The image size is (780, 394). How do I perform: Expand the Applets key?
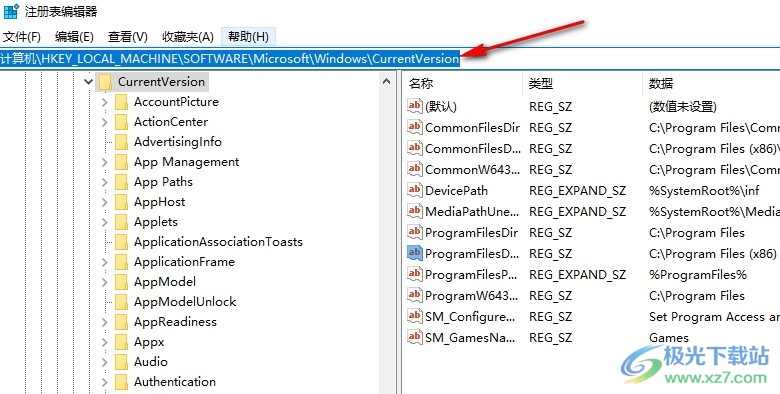(104, 222)
